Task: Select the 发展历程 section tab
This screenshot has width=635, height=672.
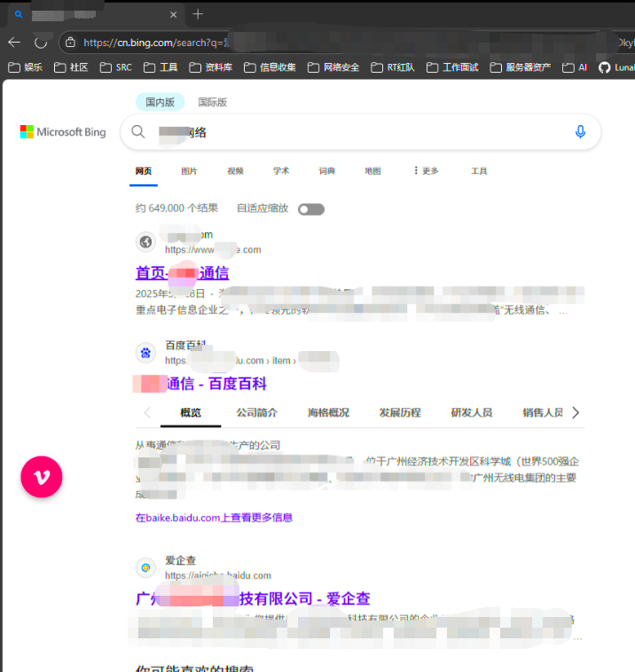Action: click(x=400, y=413)
